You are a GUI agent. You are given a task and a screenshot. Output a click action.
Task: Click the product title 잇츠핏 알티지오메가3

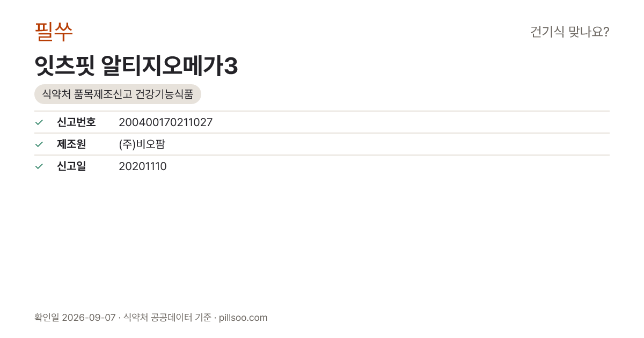click(x=136, y=67)
